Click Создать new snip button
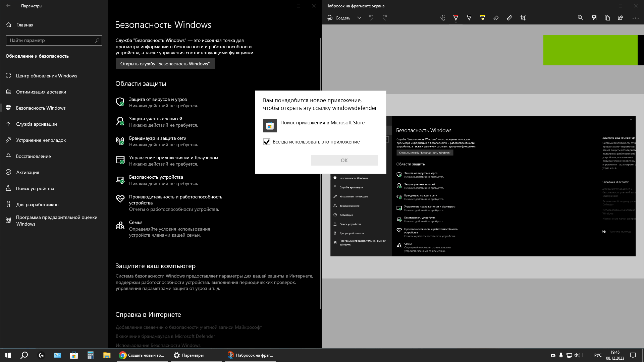This screenshot has height=362, width=644. 339,18
